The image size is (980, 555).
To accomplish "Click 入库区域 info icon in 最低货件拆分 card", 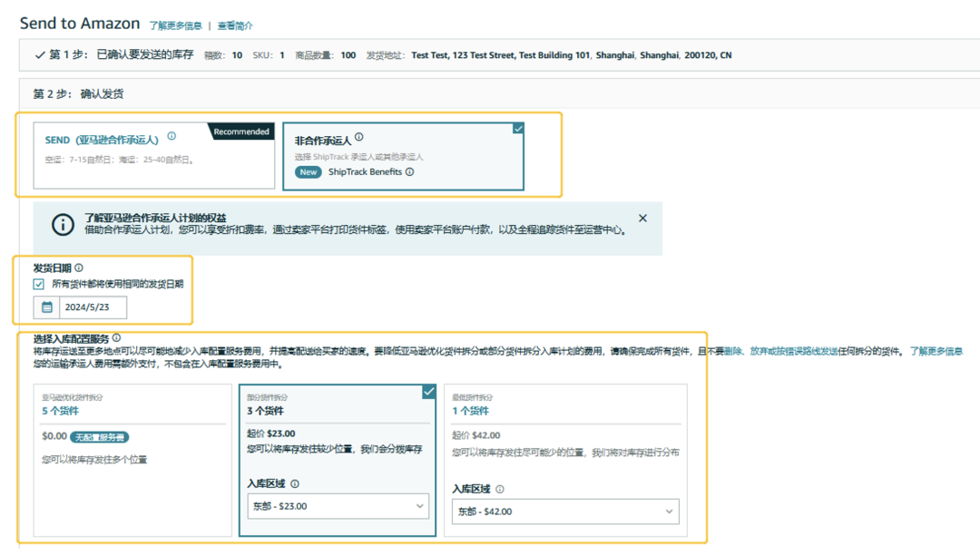I will pyautogui.click(x=500, y=490).
